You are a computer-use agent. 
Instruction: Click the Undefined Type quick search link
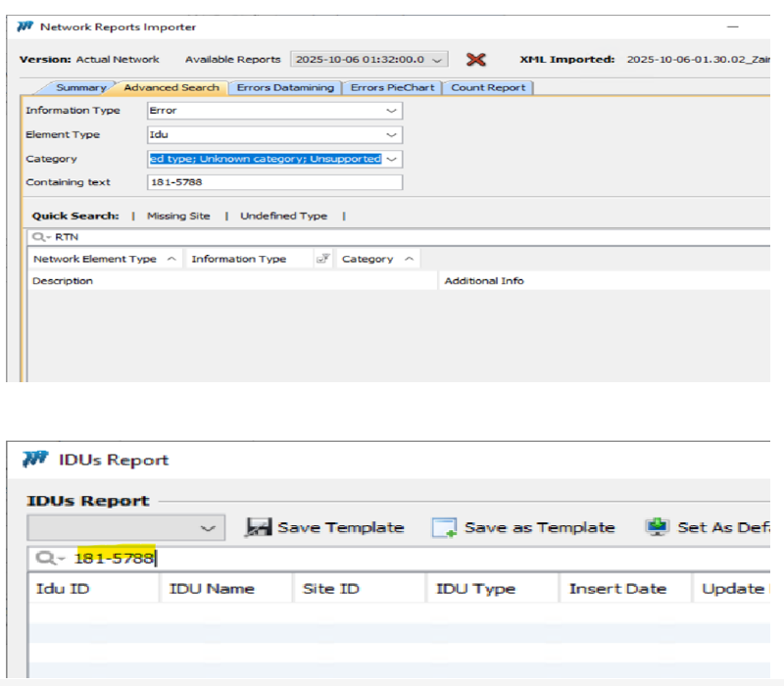[x=283, y=216]
